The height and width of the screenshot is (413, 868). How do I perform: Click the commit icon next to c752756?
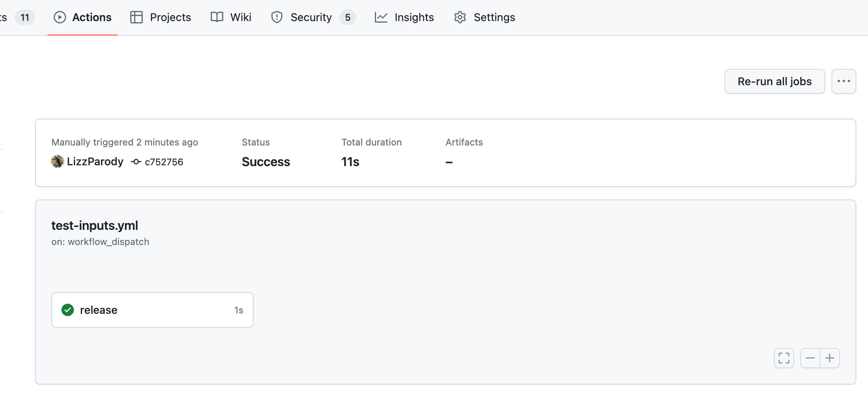click(x=136, y=162)
